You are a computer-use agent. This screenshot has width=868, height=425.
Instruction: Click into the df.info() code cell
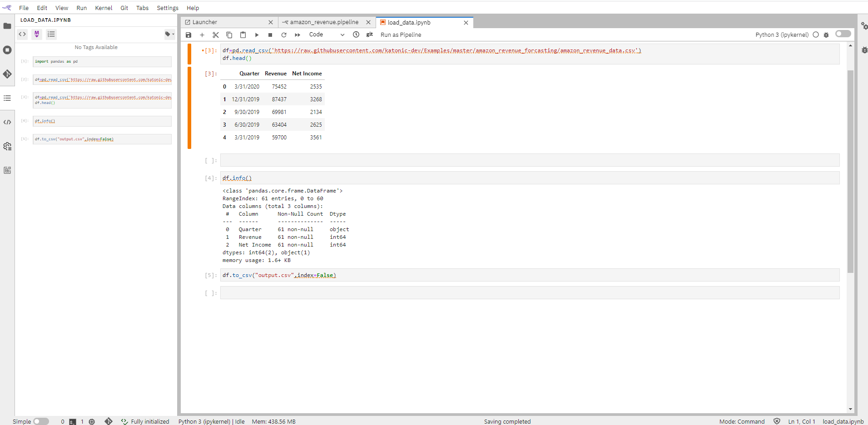pos(530,178)
